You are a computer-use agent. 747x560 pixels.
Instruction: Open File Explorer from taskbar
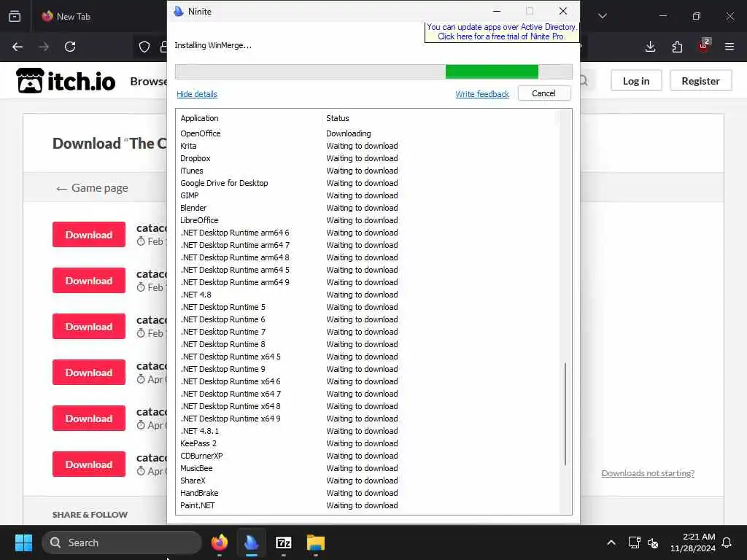[315, 542]
